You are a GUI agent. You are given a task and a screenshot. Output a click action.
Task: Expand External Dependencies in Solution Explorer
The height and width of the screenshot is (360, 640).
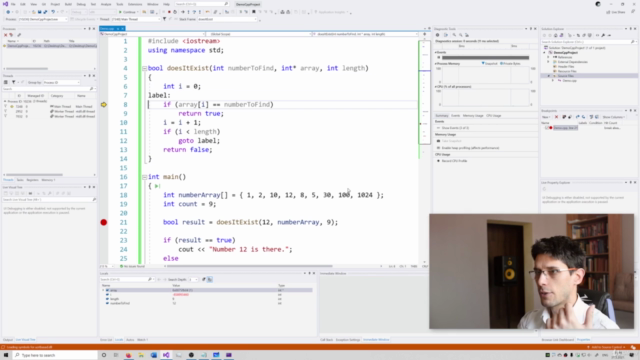click(549, 62)
